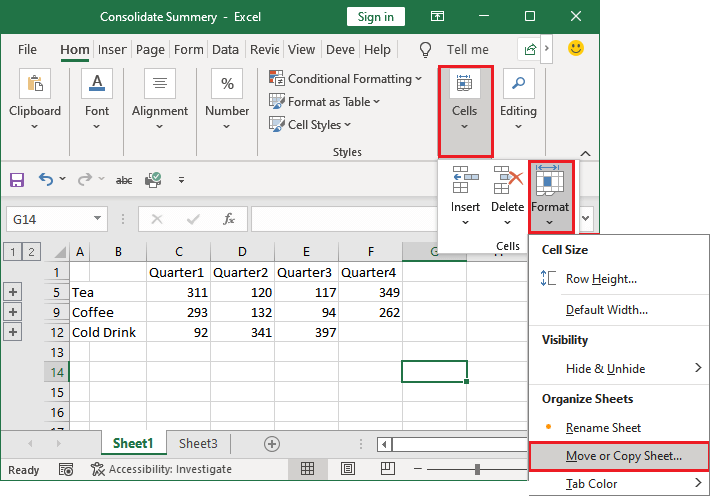
Task: Select column C header
Action: click(x=179, y=252)
